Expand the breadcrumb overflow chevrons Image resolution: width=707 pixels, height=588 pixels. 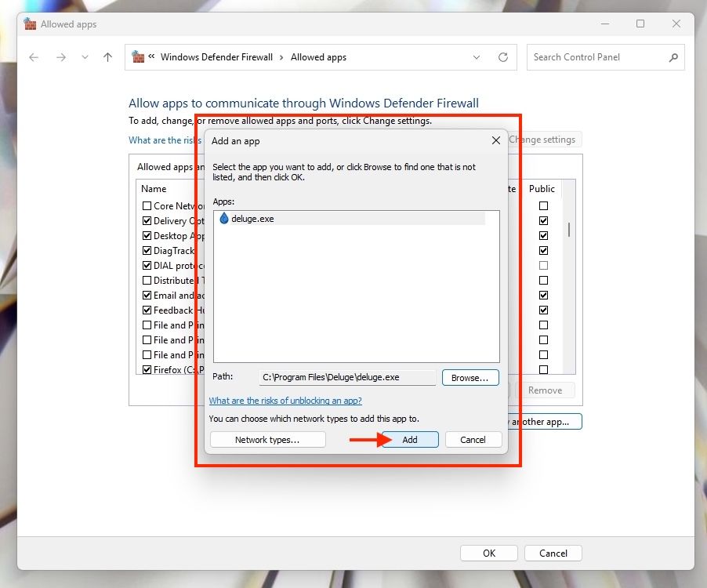(152, 57)
